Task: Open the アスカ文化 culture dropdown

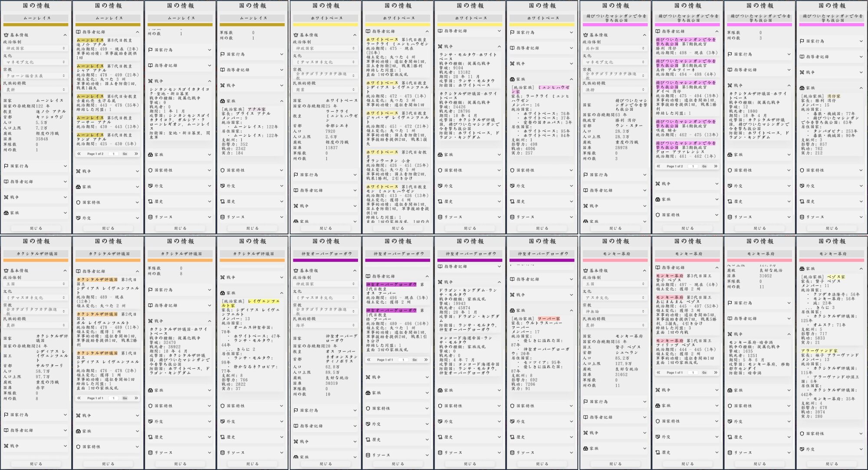Action: click(615, 298)
